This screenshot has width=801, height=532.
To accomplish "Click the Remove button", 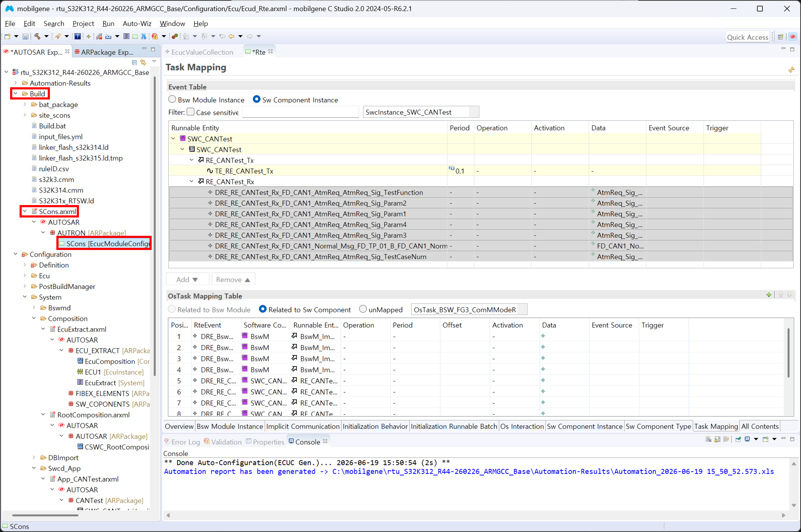I will pos(233,280).
